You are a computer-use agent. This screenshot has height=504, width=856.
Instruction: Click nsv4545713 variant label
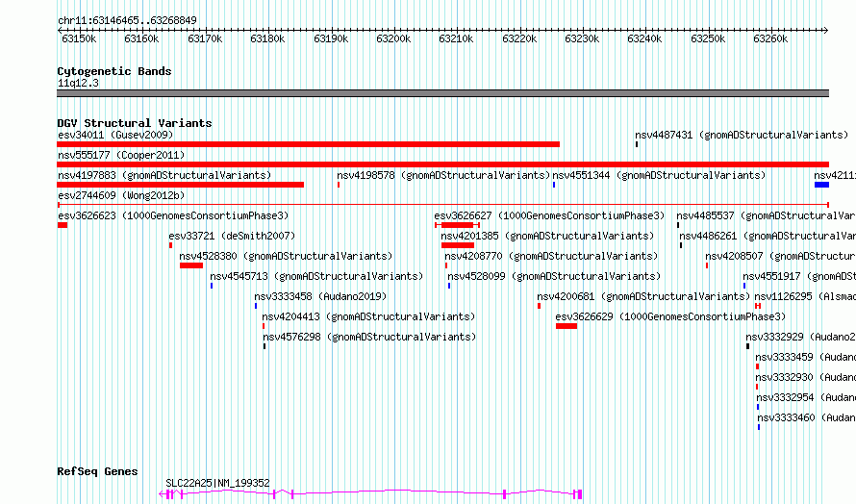click(316, 276)
